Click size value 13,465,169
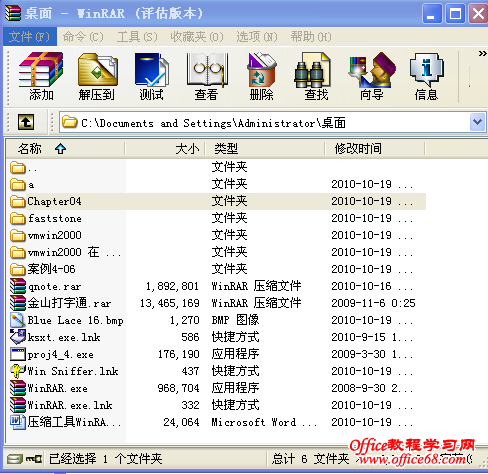Image resolution: width=488 pixels, height=474 pixels. (170, 303)
